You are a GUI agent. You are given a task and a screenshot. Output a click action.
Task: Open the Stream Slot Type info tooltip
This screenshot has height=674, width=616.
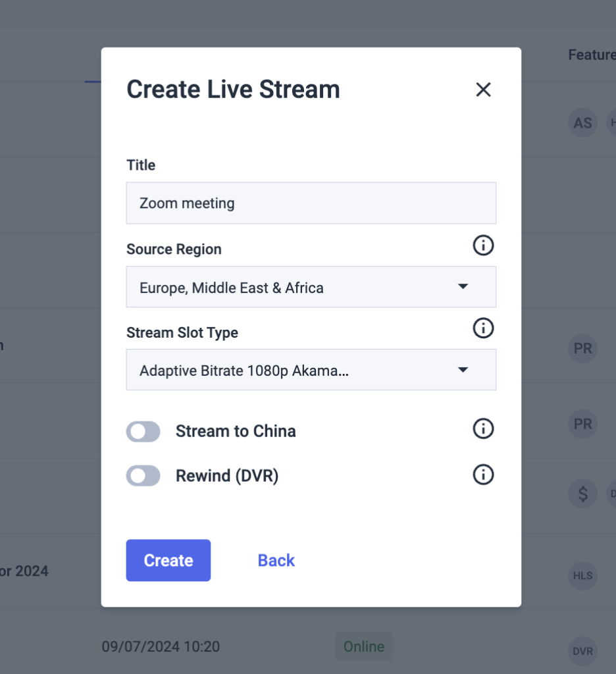[x=483, y=328]
